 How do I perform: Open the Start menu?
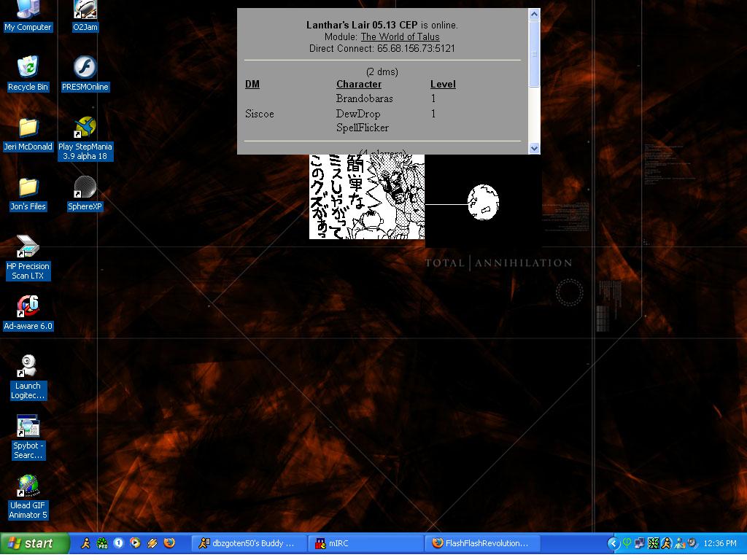(34, 543)
